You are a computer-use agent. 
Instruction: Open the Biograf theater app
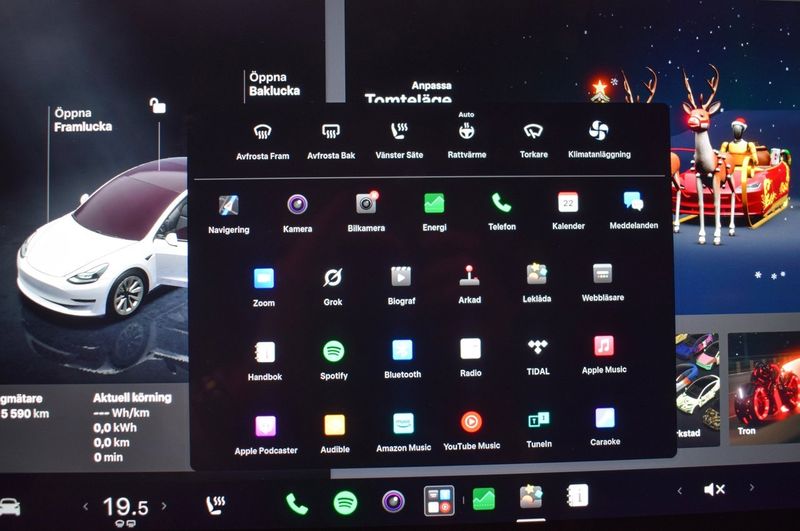click(x=401, y=285)
